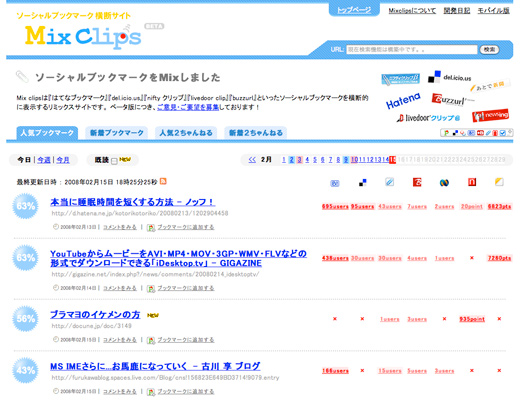520x401 pixels.
Task: Open the 7260pts score link
Action: [x=499, y=258]
